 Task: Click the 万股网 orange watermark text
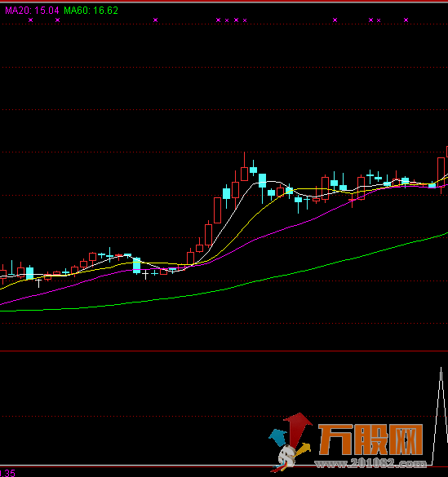point(370,439)
